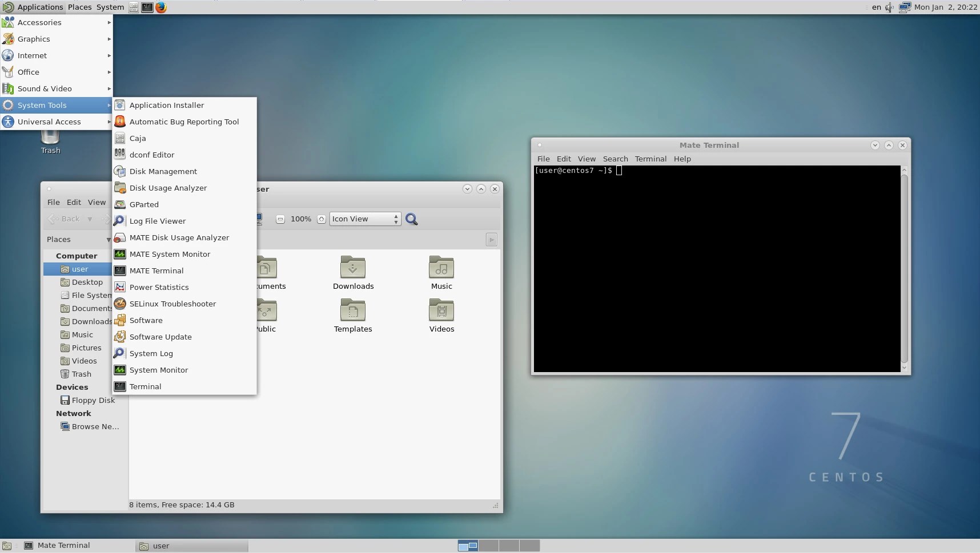Launch MATE System Monitor from System Tools submenu
Viewport: 980px width, 553px height.
tap(169, 254)
